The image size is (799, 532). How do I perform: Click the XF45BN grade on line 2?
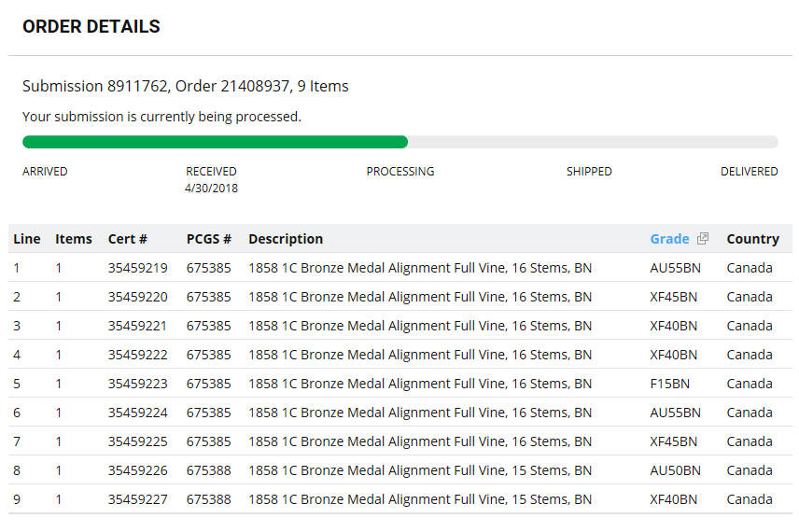(673, 297)
